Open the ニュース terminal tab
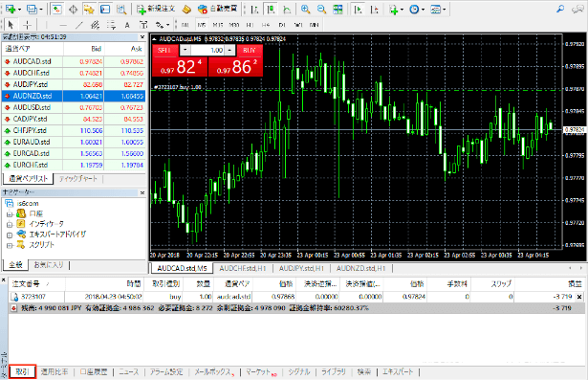This screenshot has height=380, width=588. pyautogui.click(x=129, y=372)
